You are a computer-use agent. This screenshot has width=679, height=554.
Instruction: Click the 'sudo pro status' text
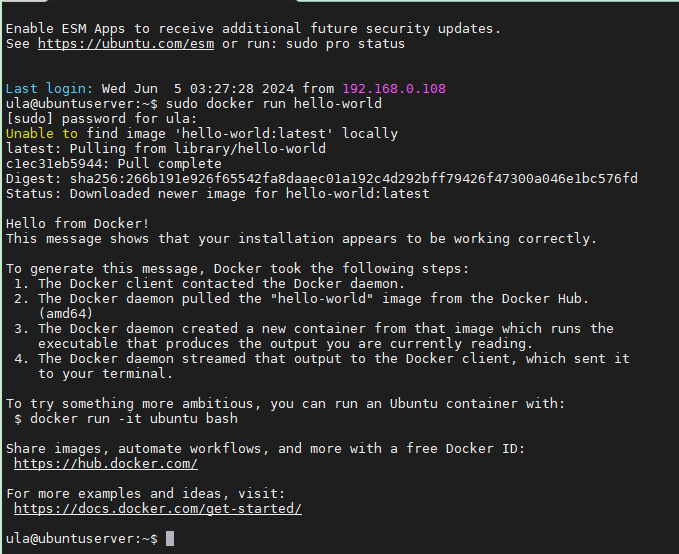(345, 44)
